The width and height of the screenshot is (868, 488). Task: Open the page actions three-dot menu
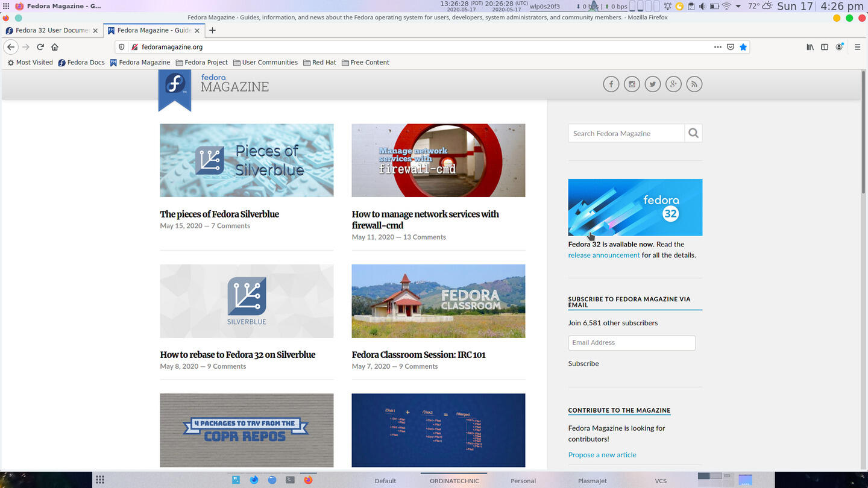pyautogui.click(x=717, y=47)
